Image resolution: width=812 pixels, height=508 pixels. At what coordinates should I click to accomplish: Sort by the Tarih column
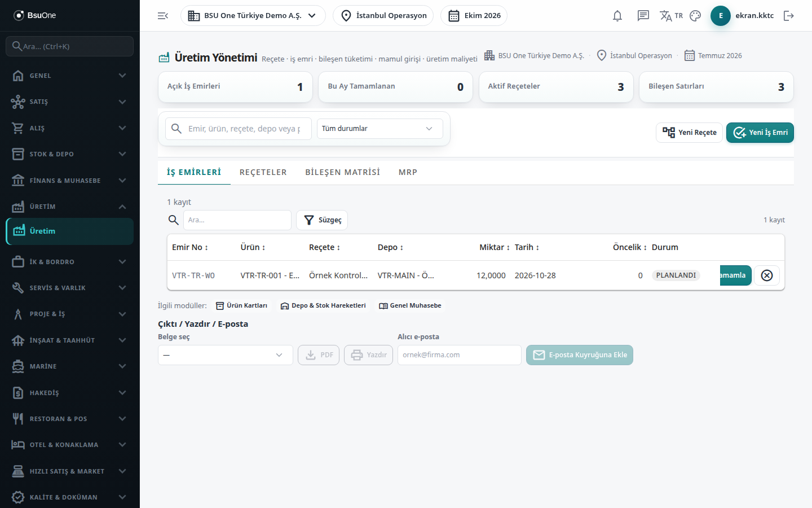click(x=527, y=247)
